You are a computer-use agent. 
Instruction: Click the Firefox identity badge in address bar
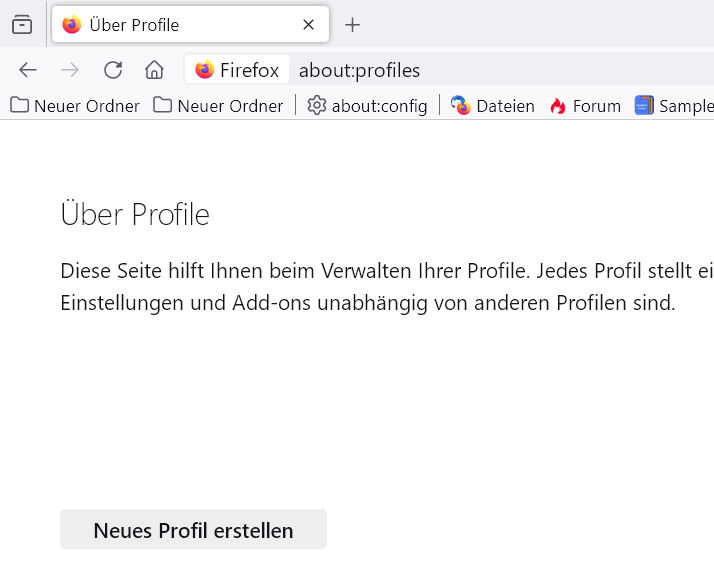pyautogui.click(x=237, y=70)
